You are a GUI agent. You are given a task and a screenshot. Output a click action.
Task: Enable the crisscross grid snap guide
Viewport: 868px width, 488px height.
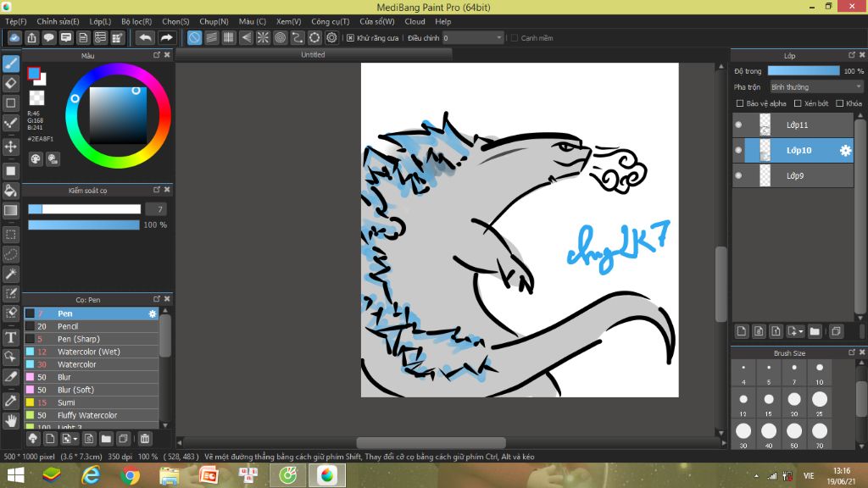pos(229,37)
